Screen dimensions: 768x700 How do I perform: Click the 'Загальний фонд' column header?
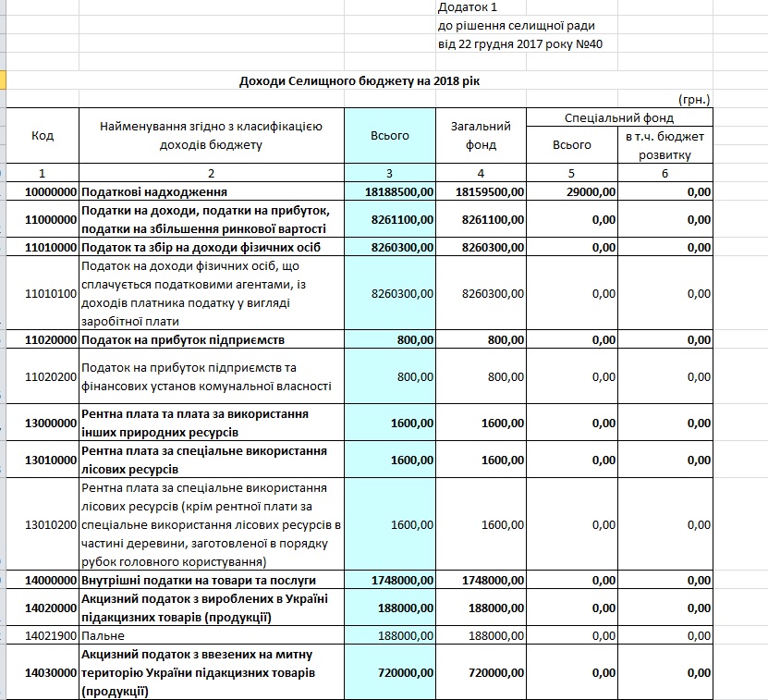pyautogui.click(x=481, y=135)
